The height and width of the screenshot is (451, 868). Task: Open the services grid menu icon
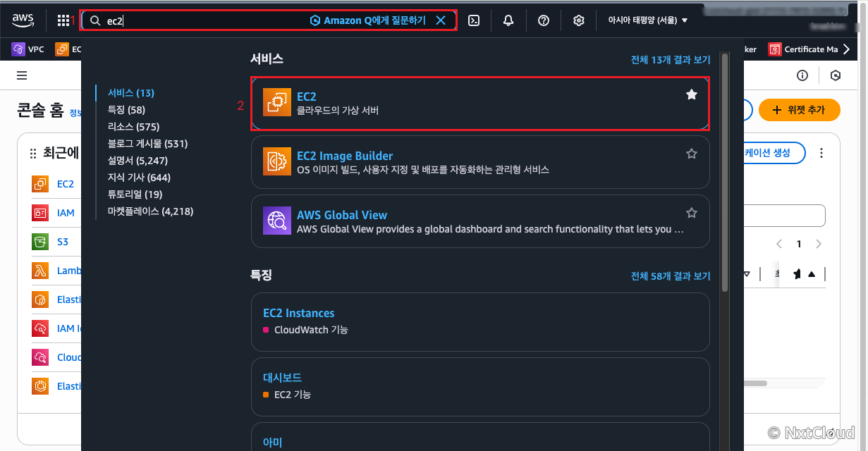click(63, 20)
